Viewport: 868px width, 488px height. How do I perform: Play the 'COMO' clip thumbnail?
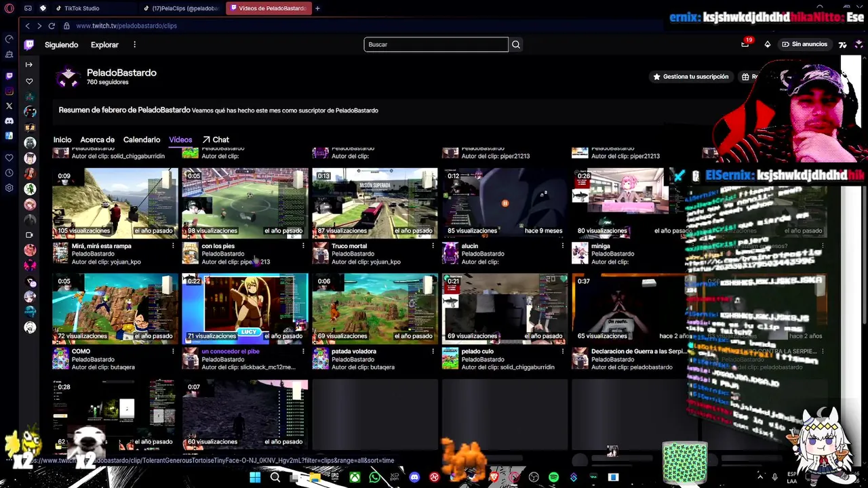pyautogui.click(x=115, y=308)
